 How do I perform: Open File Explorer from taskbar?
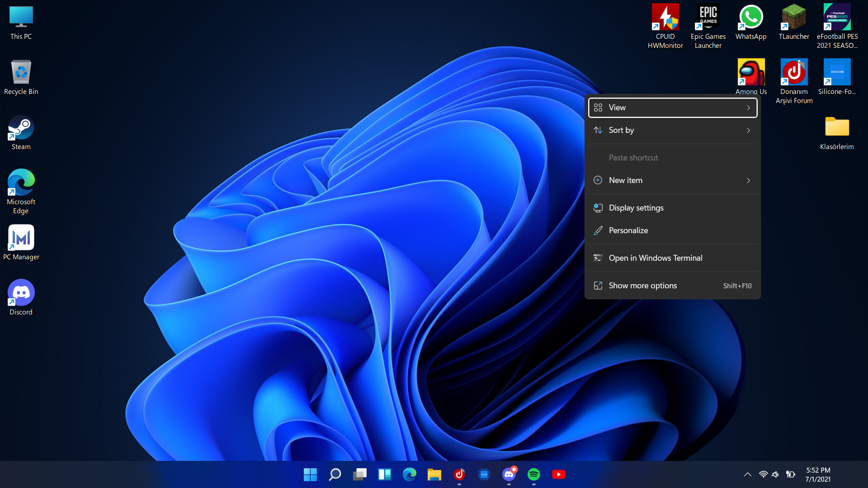(x=434, y=474)
